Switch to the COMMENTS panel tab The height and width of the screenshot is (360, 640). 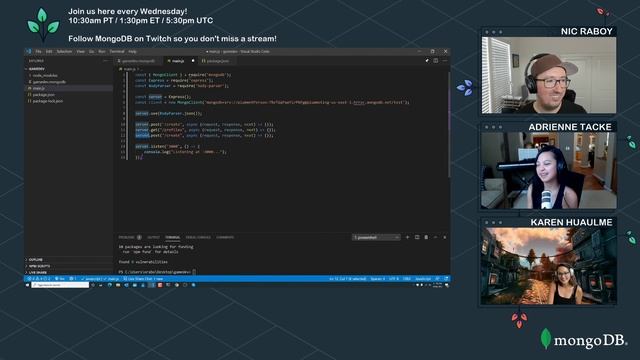click(x=225, y=237)
